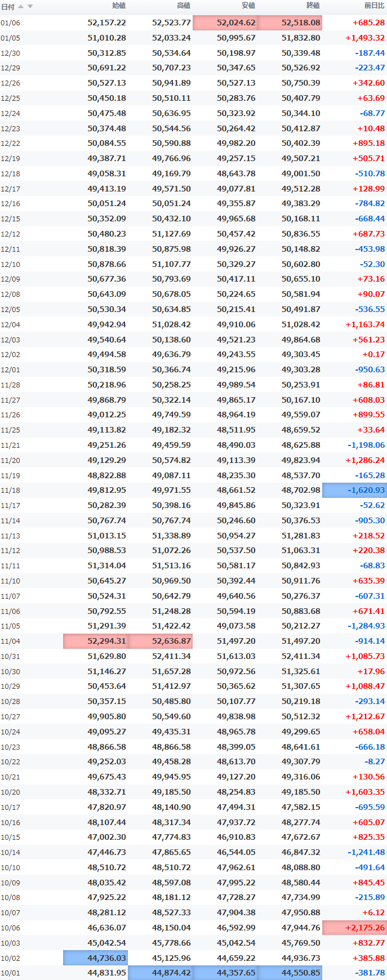387x980 pixels.
Task: Click the change value -8.27
Action: tap(375, 762)
